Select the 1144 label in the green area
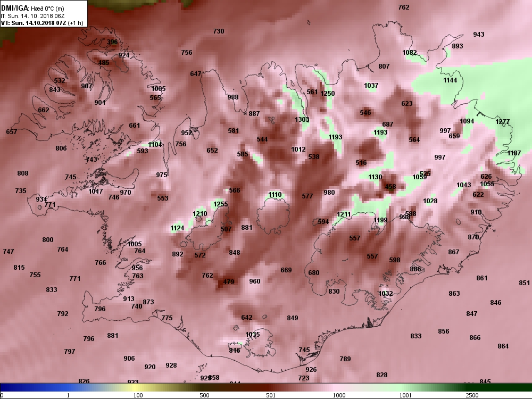The width and height of the screenshot is (532, 399). 450,80
